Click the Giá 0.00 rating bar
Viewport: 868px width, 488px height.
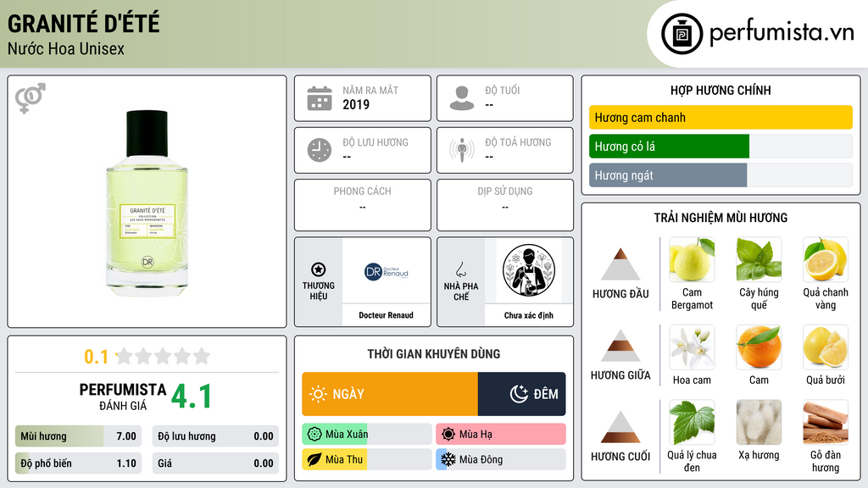coord(215,463)
